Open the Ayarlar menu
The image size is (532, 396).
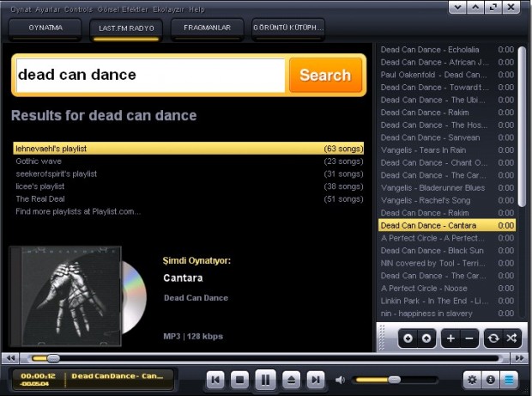tap(47, 9)
